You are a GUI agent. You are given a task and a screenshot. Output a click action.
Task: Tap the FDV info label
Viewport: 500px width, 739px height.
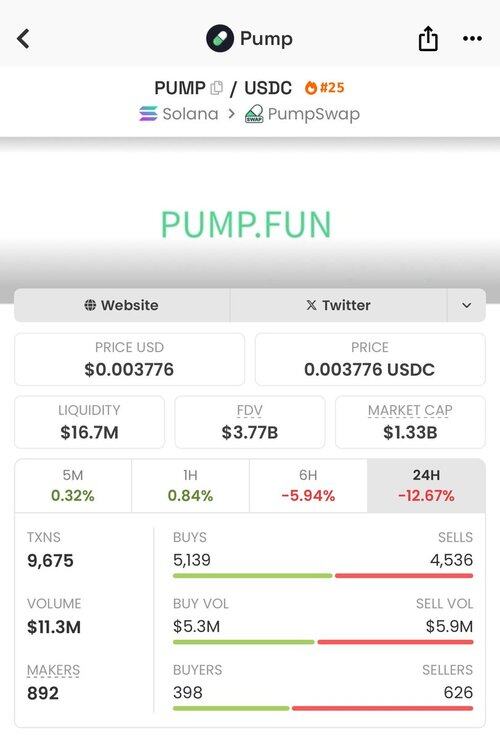[249, 411]
